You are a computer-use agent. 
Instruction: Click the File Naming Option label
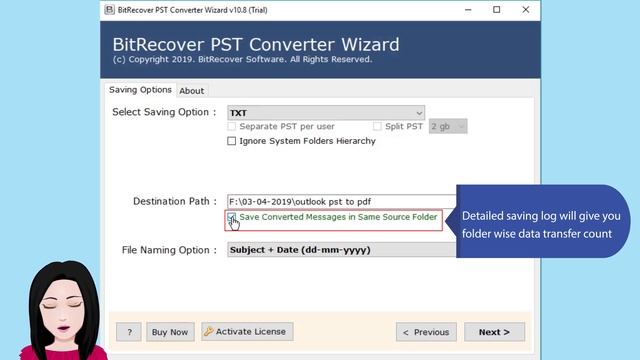169,250
